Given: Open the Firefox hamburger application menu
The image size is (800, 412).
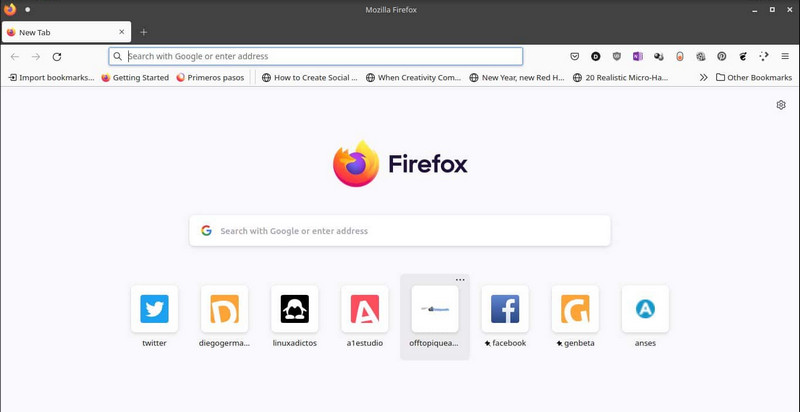Looking at the screenshot, I should pyautogui.click(x=785, y=57).
